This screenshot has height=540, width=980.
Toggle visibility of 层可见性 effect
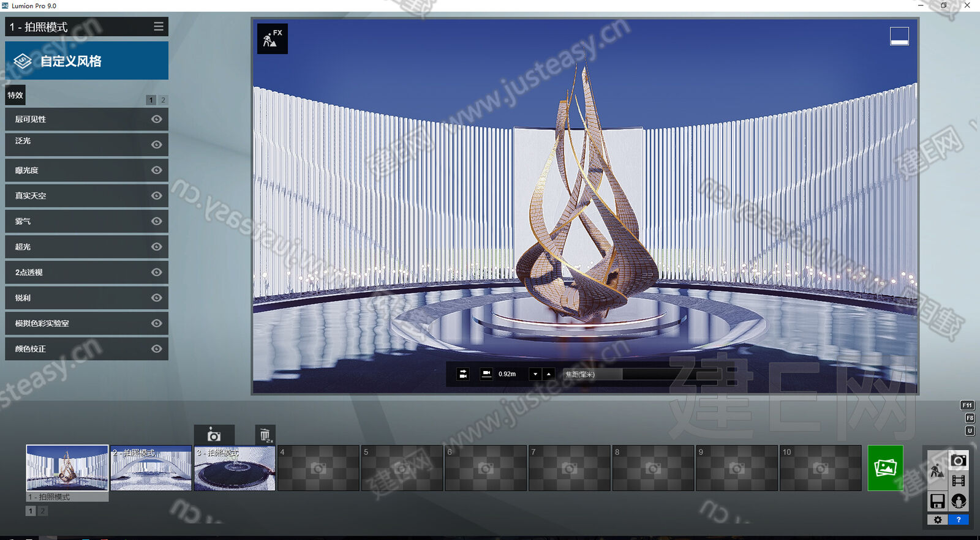tap(157, 119)
